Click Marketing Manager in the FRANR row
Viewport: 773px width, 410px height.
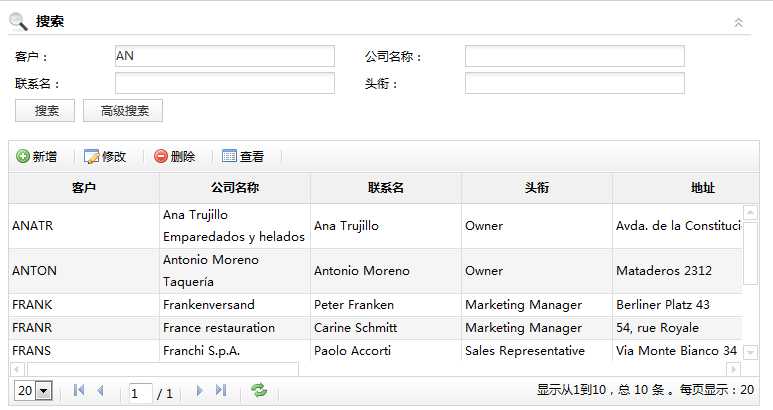524,328
